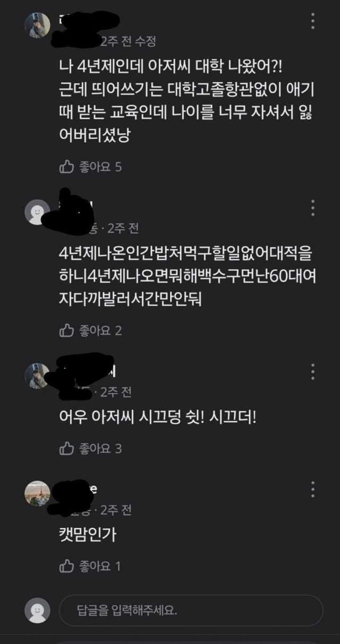Open the first comment's profile avatar

tap(37, 25)
